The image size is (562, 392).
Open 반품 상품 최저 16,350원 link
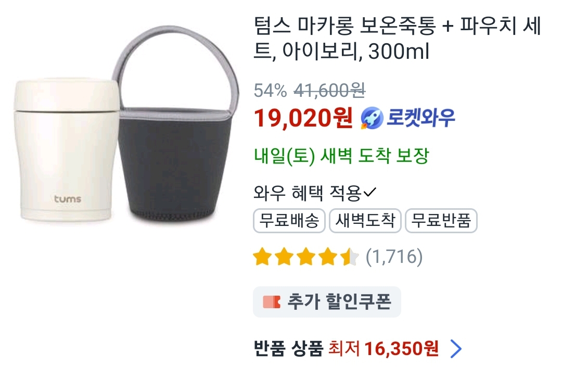pyautogui.click(x=357, y=349)
